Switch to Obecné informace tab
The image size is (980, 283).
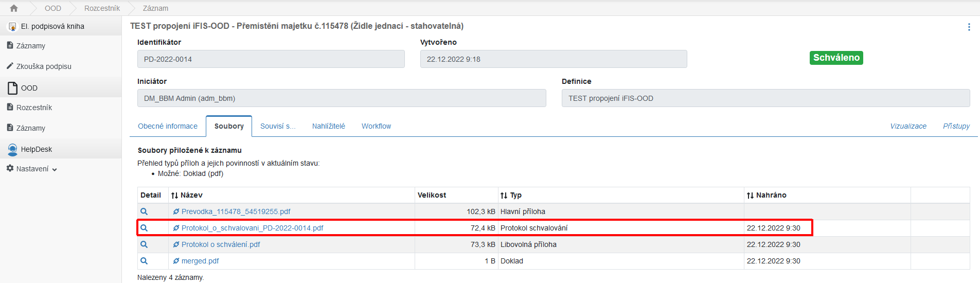(168, 126)
